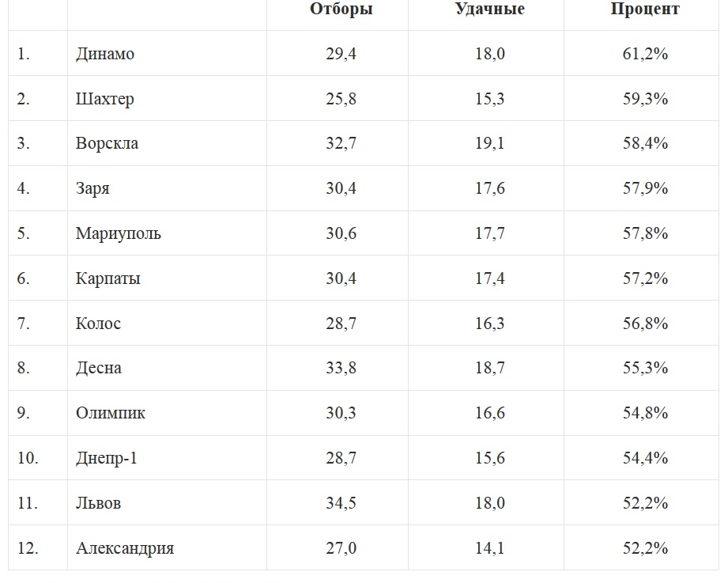Viewport: 728px width, 583px height.
Task: Select Шахтер's 59,3% percentage cell
Action: (645, 99)
